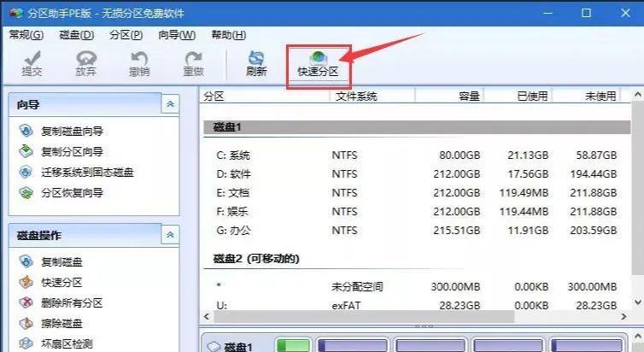The image size is (644, 352).
Task: Click the horizontal scrollbar of partition list
Action: [364, 317]
